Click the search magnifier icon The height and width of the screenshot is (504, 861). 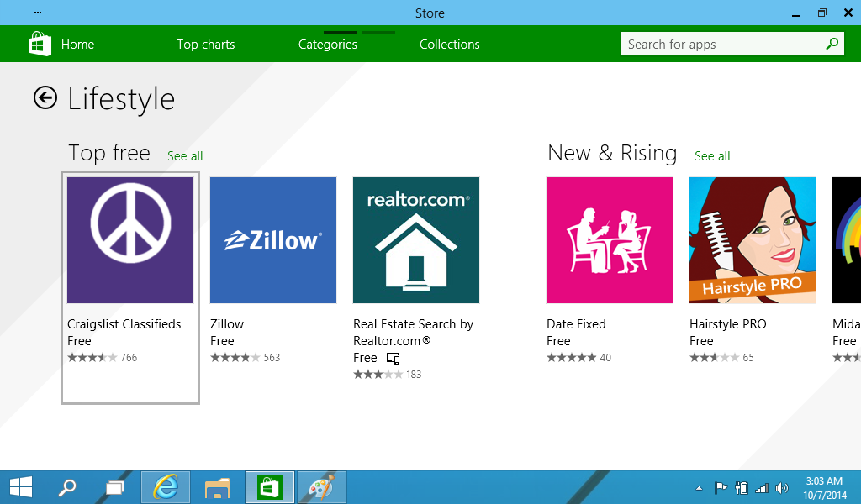pyautogui.click(x=832, y=44)
